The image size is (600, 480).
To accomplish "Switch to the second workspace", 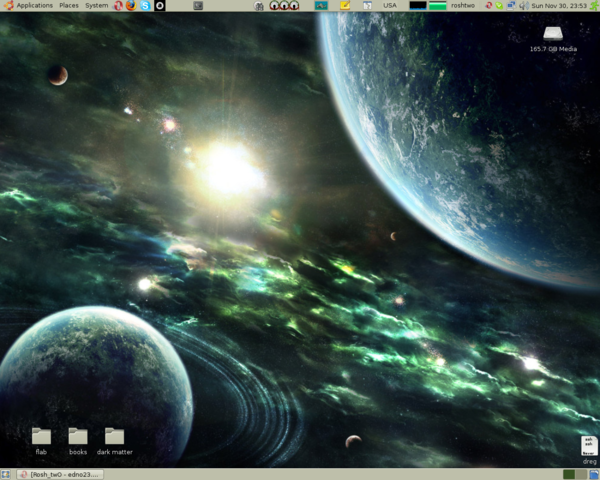I will coord(581,474).
